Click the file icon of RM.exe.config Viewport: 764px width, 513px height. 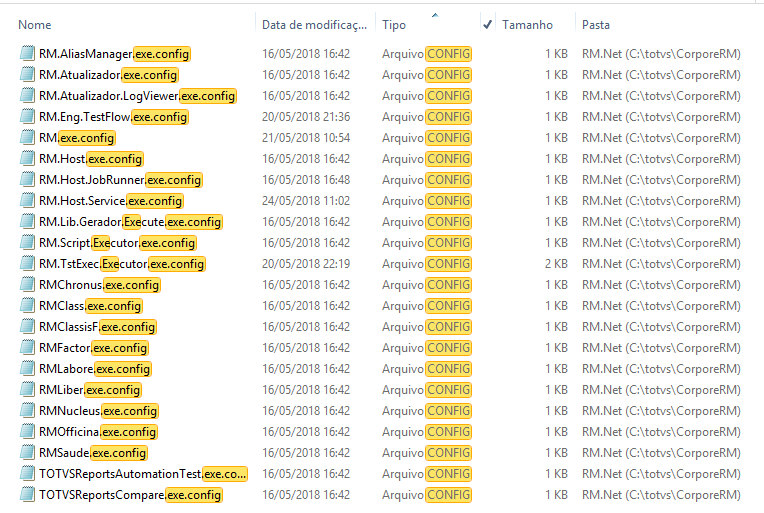(x=27, y=137)
